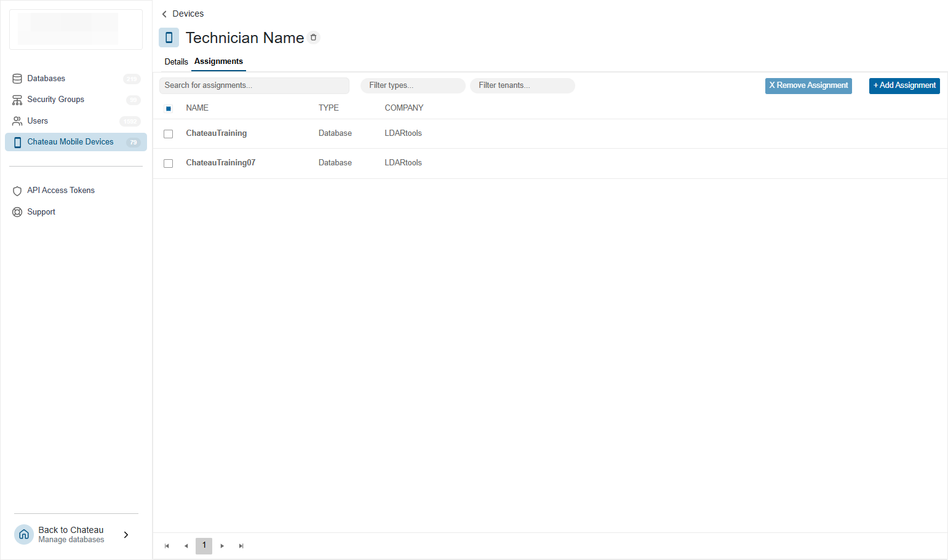Switch to the Details tab
This screenshot has height=560, width=948.
pyautogui.click(x=177, y=61)
